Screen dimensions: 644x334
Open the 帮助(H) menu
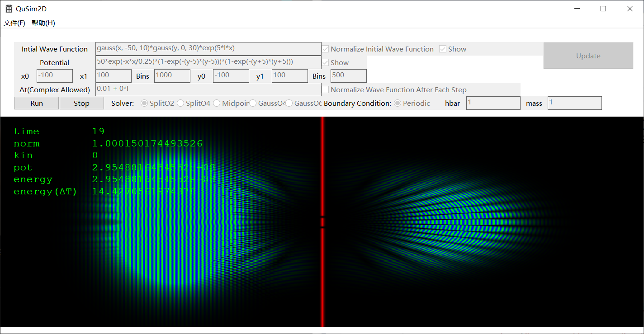click(43, 23)
